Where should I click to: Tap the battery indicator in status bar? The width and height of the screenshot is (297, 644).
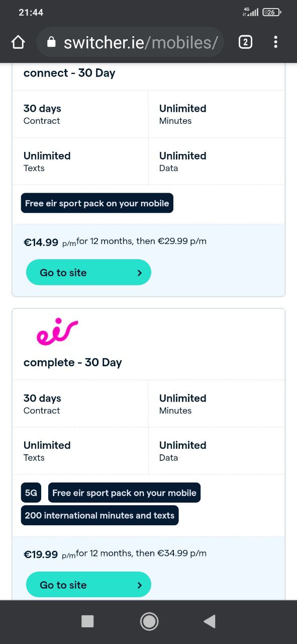[272, 12]
